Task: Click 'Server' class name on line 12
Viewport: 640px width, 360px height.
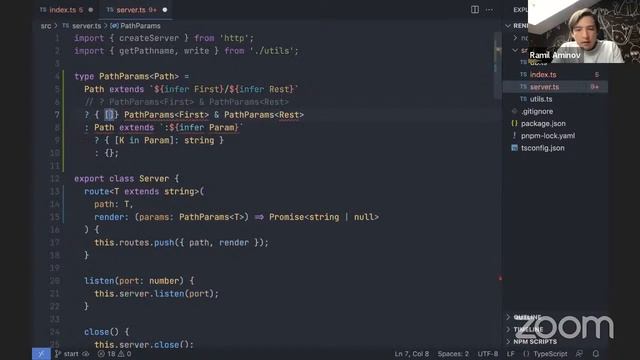Action: point(154,179)
